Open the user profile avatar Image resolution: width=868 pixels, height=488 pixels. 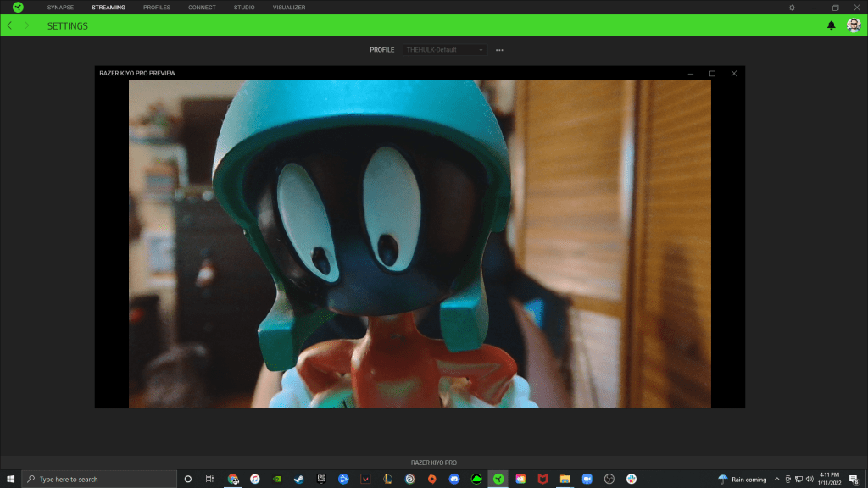point(854,25)
